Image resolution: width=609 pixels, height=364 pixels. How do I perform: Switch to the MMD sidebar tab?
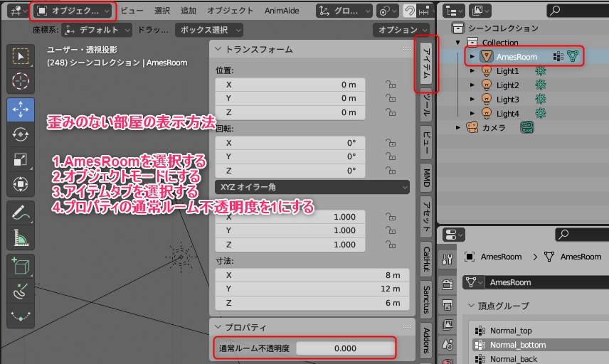click(x=426, y=177)
